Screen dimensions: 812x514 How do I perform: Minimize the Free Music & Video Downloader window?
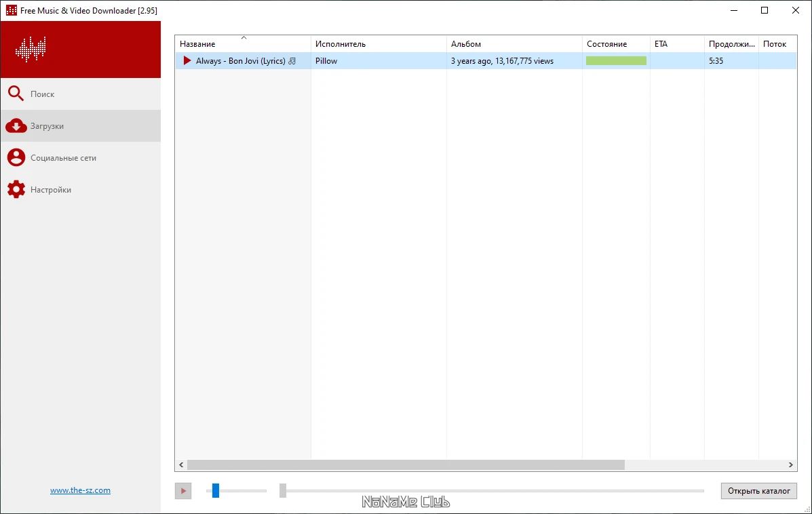pos(734,10)
